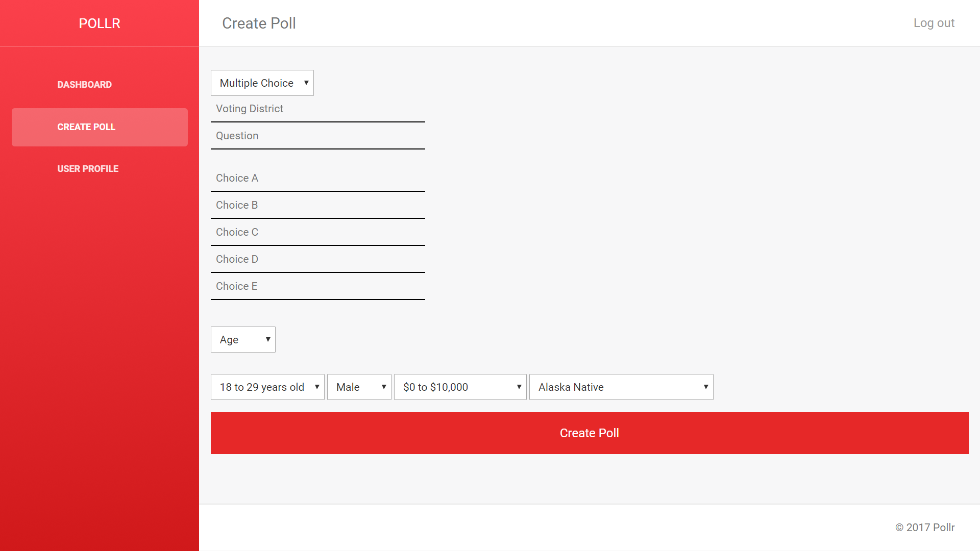Click the POLLR logo title

pyautogui.click(x=100, y=23)
